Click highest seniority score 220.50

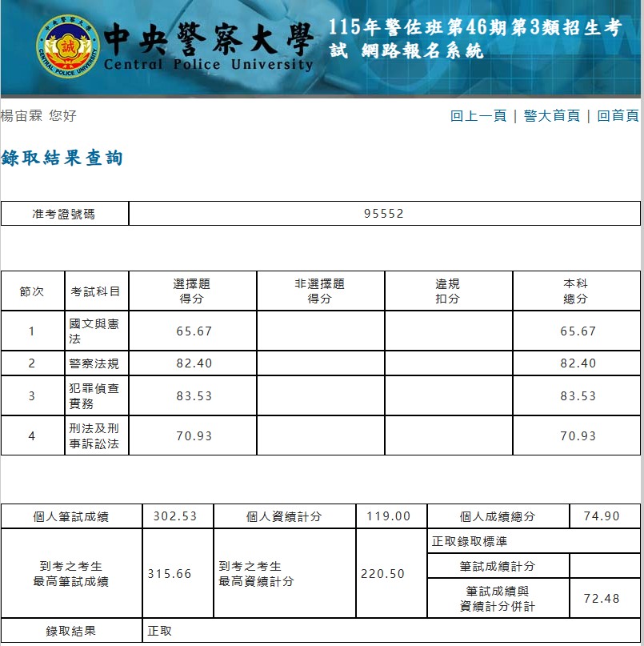(383, 573)
